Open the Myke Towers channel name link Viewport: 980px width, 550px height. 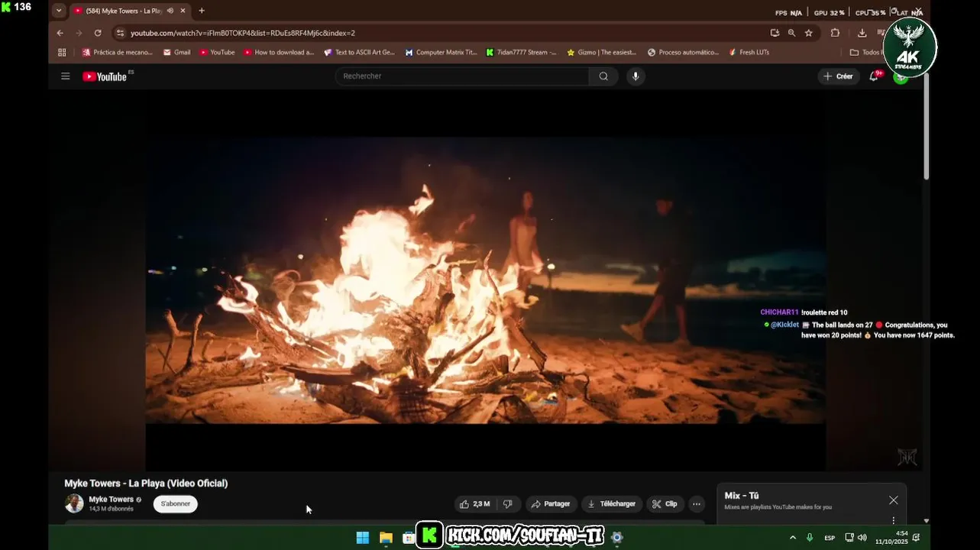(112, 500)
